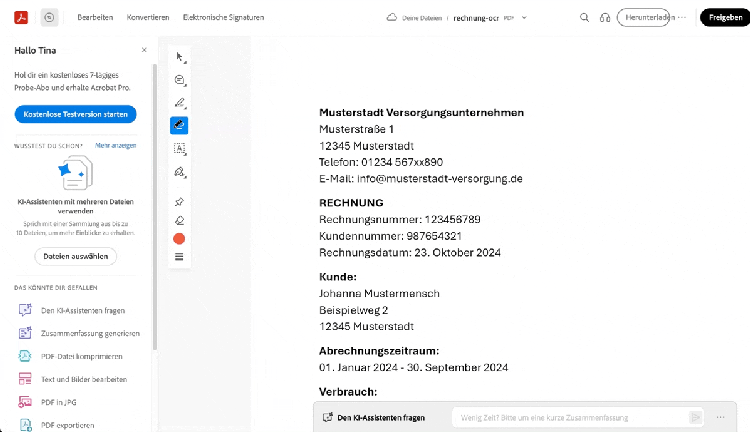Image resolution: width=750 pixels, height=432 pixels.
Task: Click the headphones read-aloud icon
Action: (605, 18)
